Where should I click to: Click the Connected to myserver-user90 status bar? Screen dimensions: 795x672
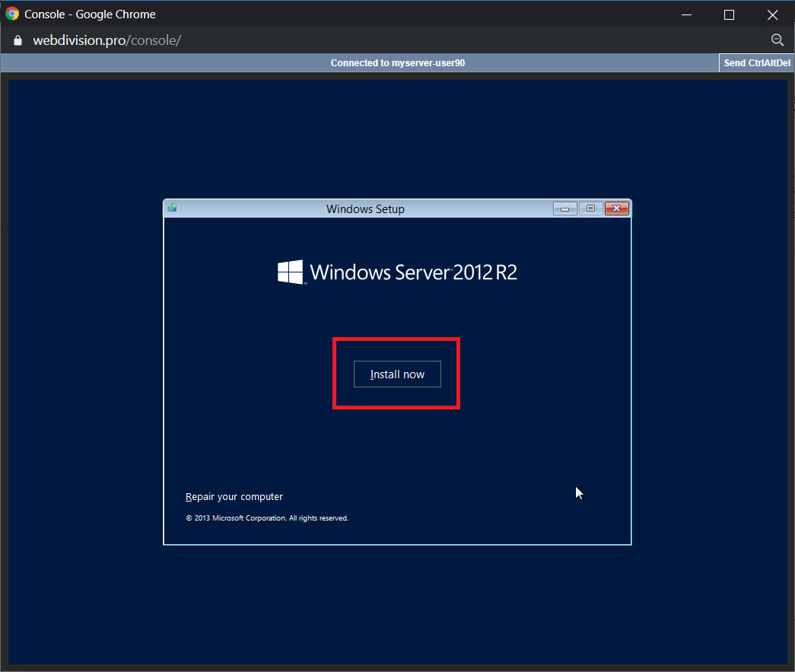[397, 63]
